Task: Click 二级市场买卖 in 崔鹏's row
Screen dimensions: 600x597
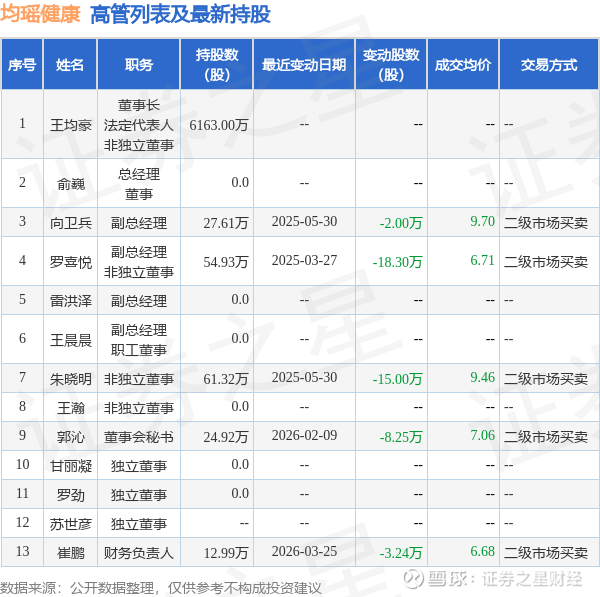Action: (x=546, y=552)
